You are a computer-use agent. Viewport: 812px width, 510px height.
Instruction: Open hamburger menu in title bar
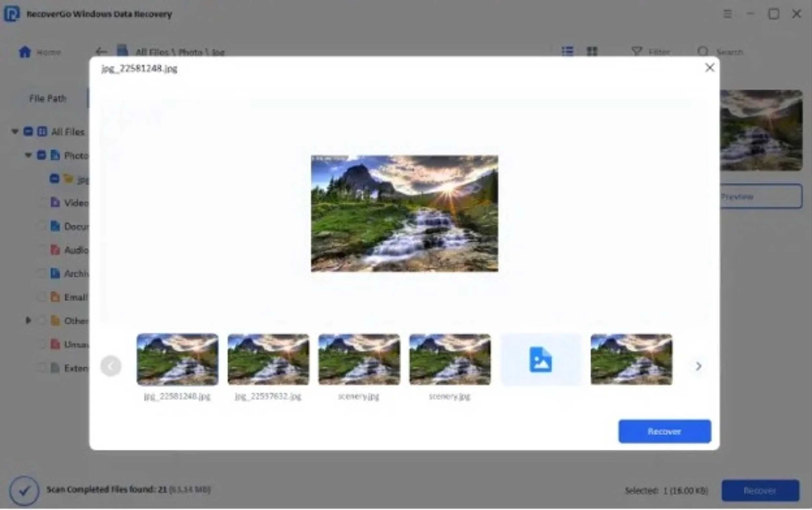[727, 14]
